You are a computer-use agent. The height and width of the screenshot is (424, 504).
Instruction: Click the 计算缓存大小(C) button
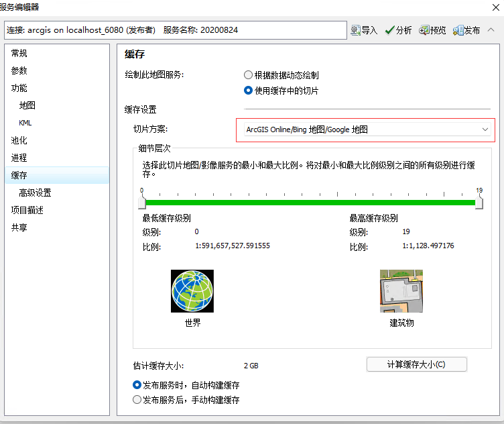[x=416, y=364]
